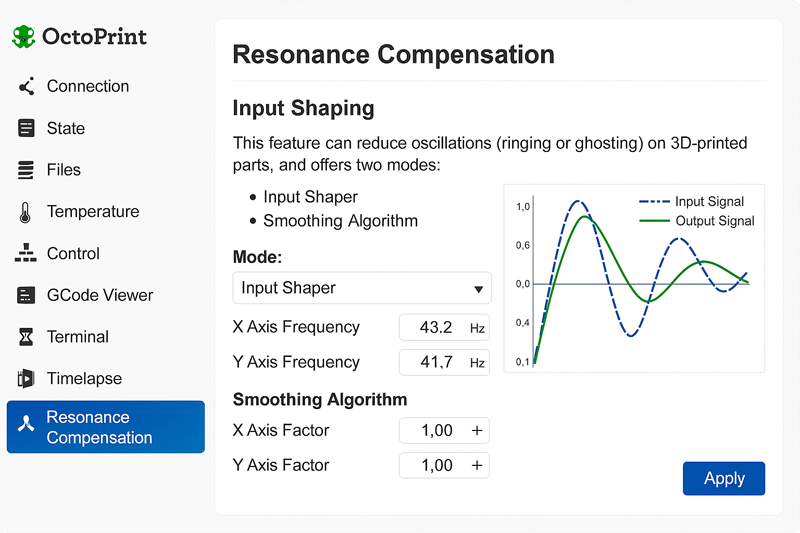Click the GCode Viewer icon

(x=26, y=295)
